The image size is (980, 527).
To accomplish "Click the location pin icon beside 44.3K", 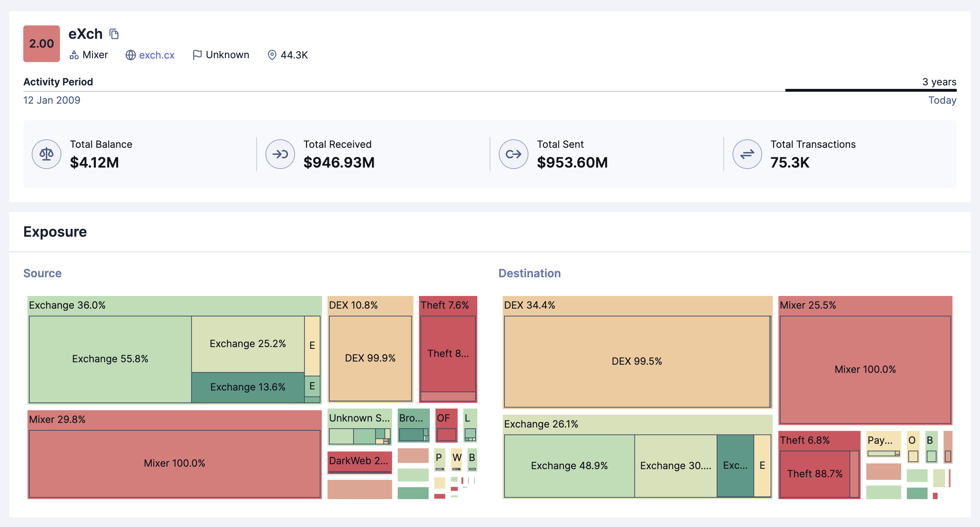I will 272,55.
